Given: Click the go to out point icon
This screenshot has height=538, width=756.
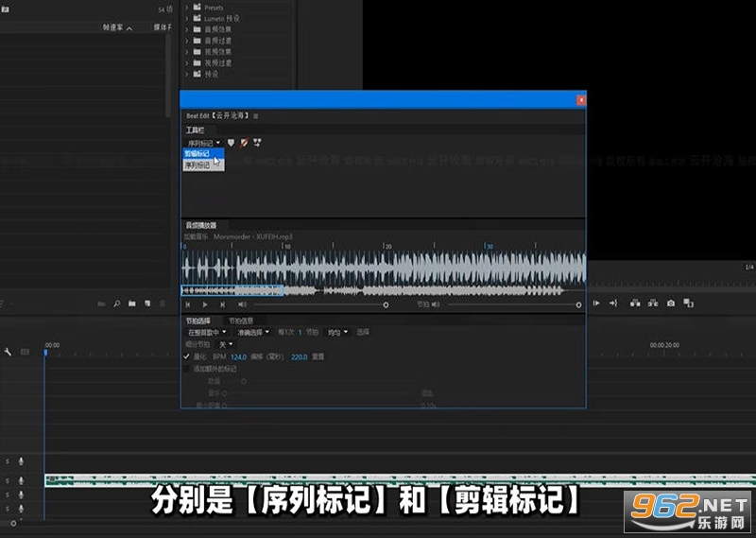Looking at the screenshot, I should (x=613, y=303).
